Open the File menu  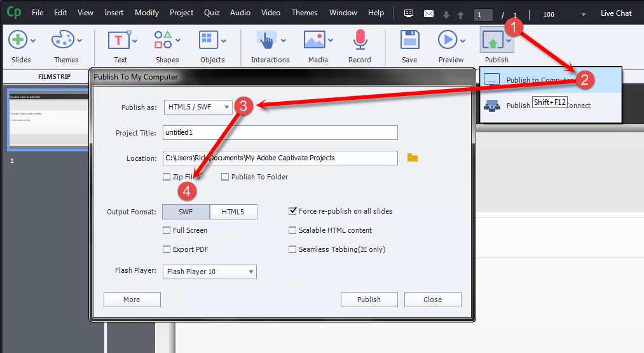(38, 13)
